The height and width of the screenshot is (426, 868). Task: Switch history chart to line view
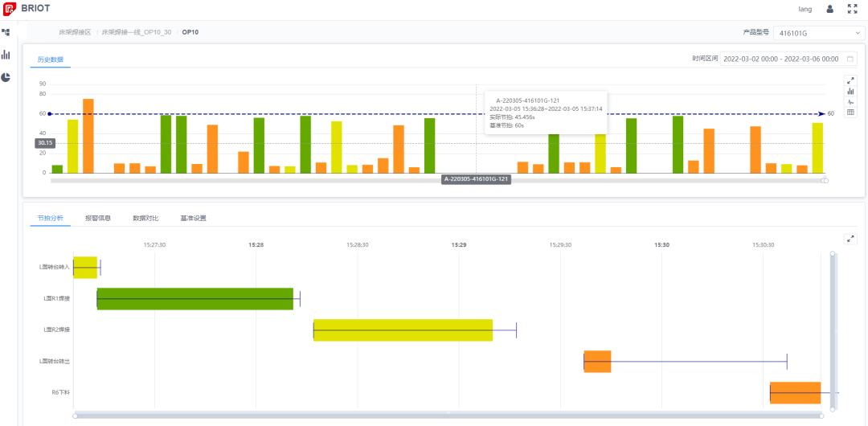click(850, 101)
